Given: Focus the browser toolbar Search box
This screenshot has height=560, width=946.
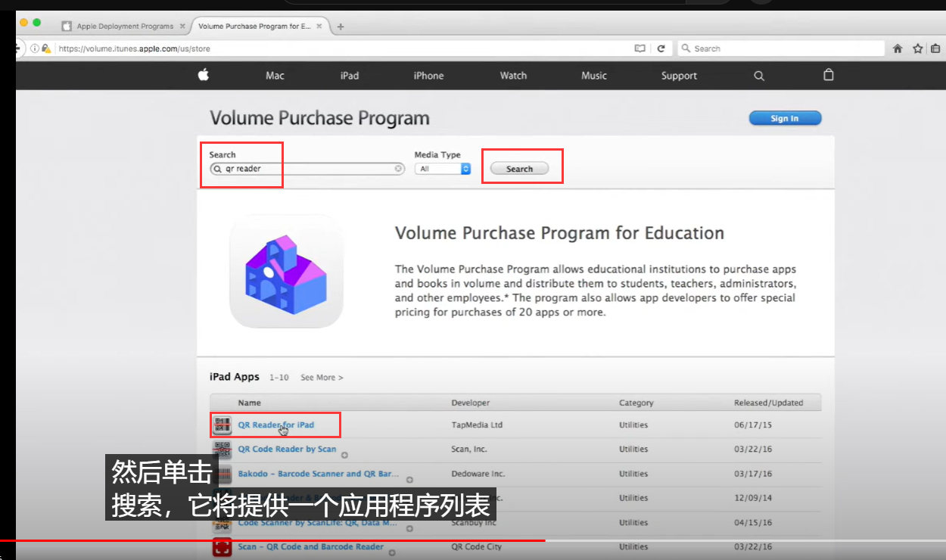Looking at the screenshot, I should (780, 48).
